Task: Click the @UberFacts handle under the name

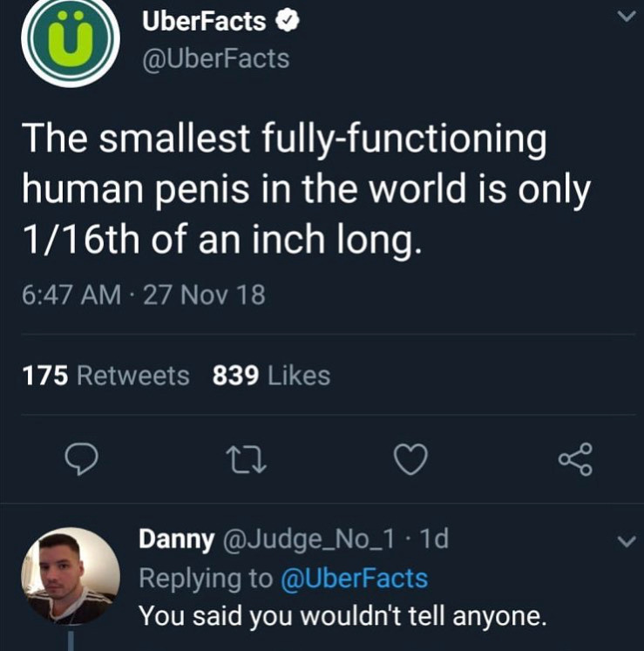Action: 214,59
